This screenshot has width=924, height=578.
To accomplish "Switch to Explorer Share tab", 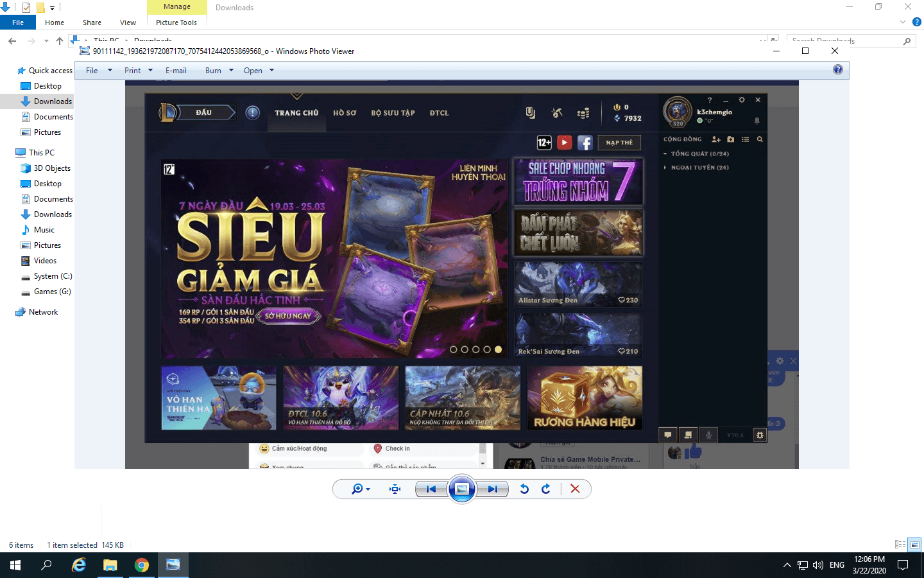I will coord(92,22).
